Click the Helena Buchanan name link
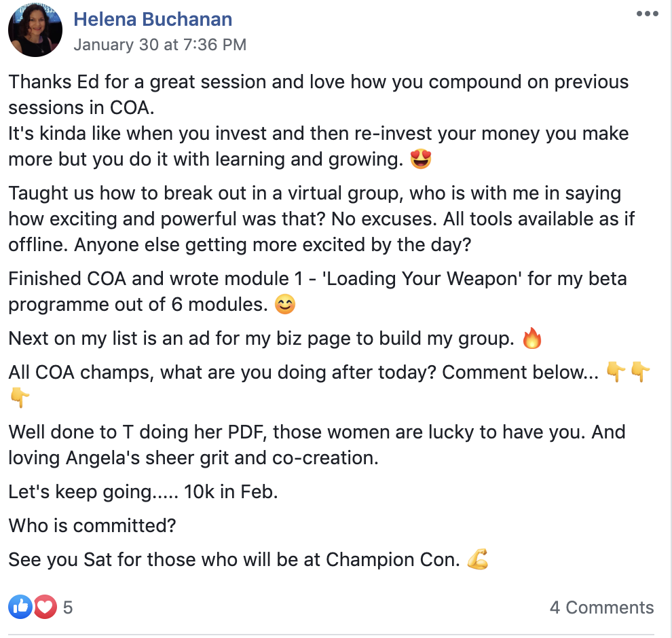672x638 pixels. [153, 19]
